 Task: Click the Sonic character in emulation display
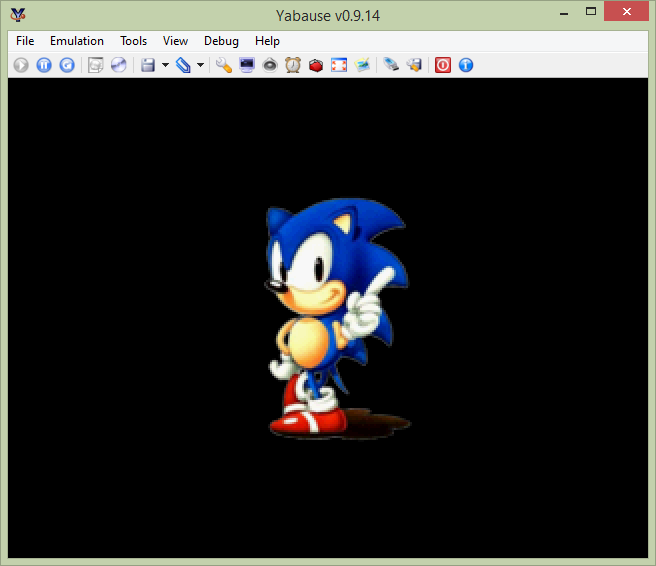337,318
